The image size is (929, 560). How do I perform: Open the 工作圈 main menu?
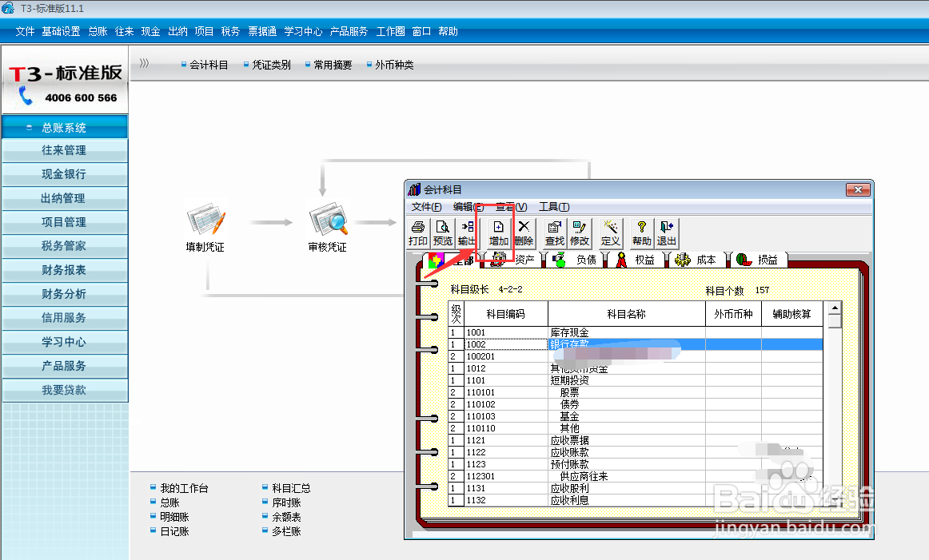390,31
